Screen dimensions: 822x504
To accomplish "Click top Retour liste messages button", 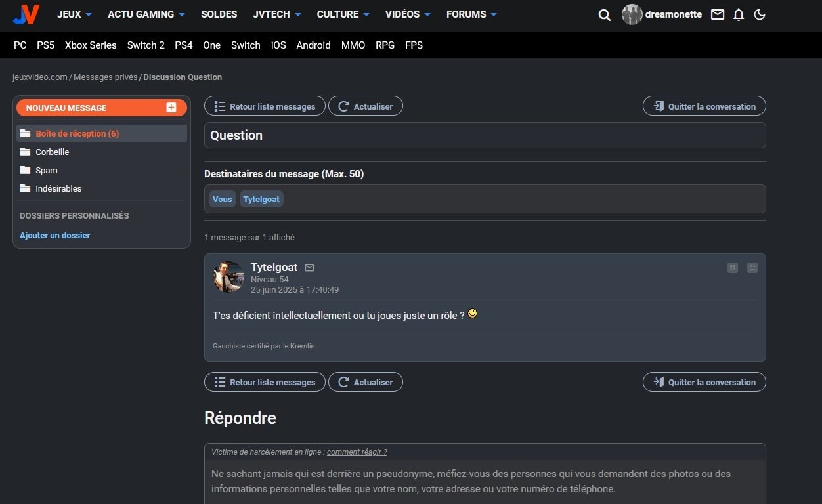I will (265, 106).
